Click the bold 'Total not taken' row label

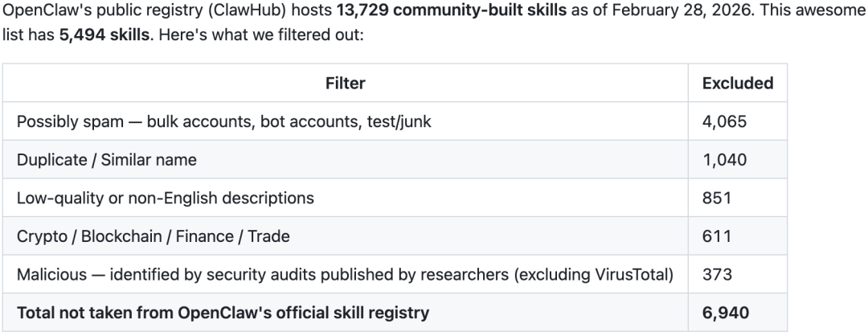pos(223,313)
